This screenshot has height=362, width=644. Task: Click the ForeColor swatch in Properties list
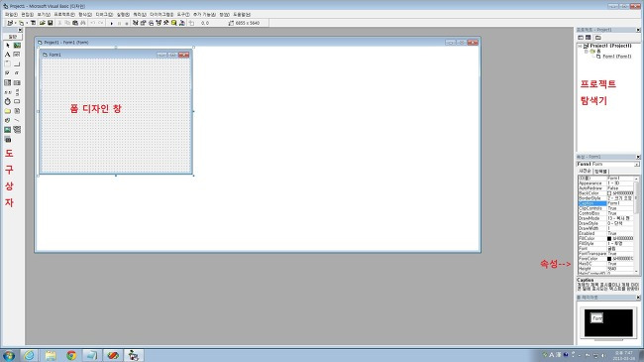coord(609,259)
